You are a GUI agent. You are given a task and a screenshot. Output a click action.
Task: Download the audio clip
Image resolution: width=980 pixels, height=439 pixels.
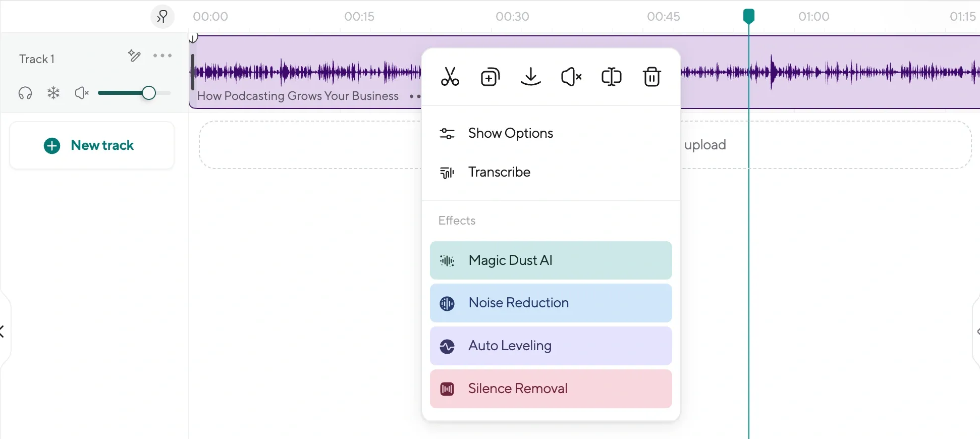[x=530, y=77]
